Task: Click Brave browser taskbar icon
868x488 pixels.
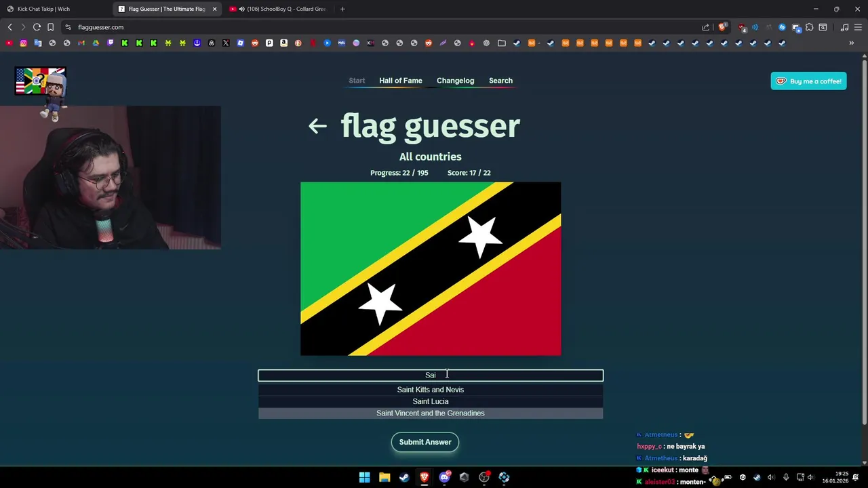Action: coord(425,477)
